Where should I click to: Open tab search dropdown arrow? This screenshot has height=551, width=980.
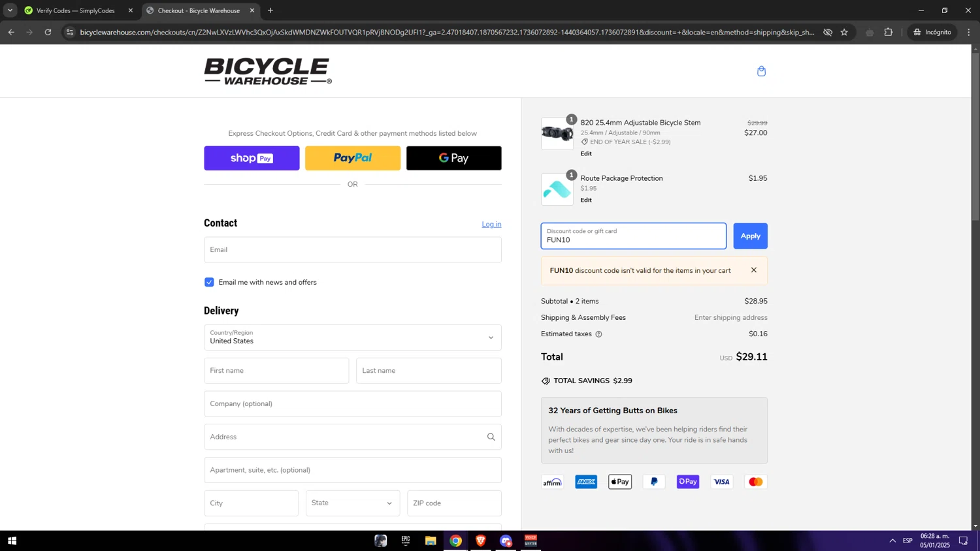coord(10,10)
